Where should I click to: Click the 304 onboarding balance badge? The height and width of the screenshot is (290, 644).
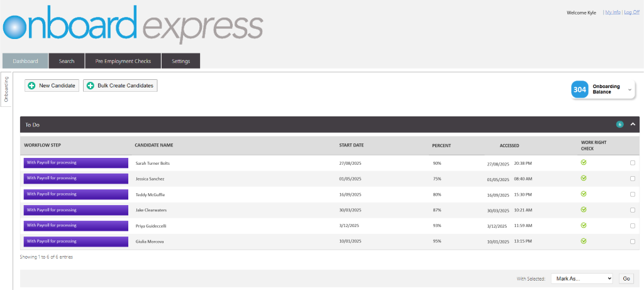(x=580, y=90)
